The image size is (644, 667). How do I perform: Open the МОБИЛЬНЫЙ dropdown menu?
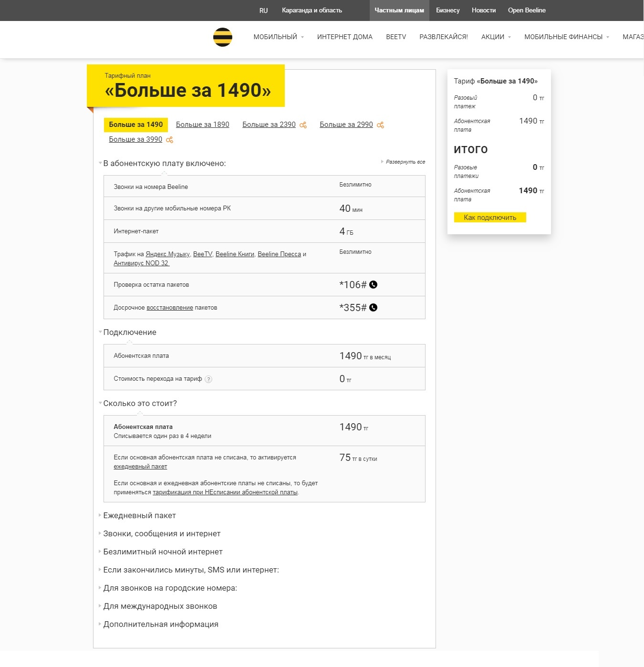tap(278, 37)
